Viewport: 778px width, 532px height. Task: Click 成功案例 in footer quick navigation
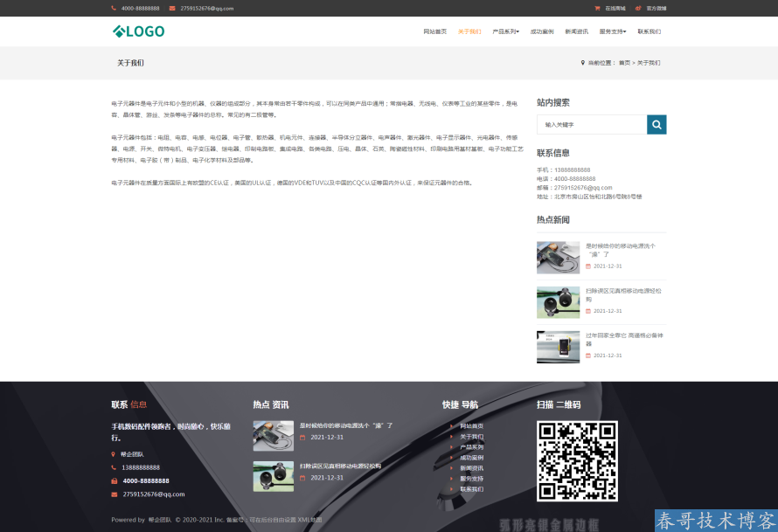coord(471,458)
